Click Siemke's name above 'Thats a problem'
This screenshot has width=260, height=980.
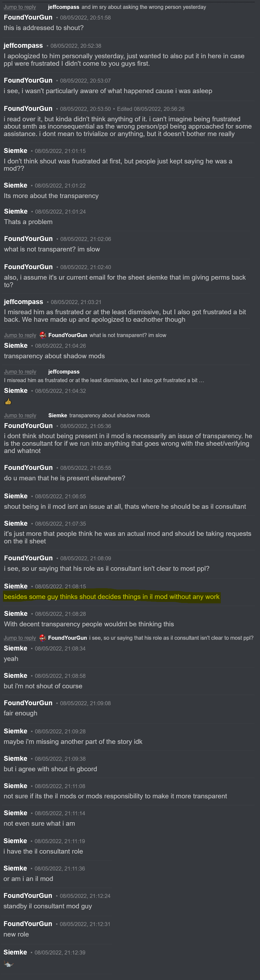16,211
